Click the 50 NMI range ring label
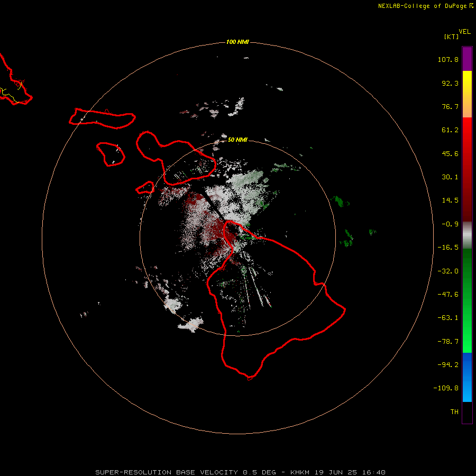This screenshot has width=476, height=476. coord(237,140)
